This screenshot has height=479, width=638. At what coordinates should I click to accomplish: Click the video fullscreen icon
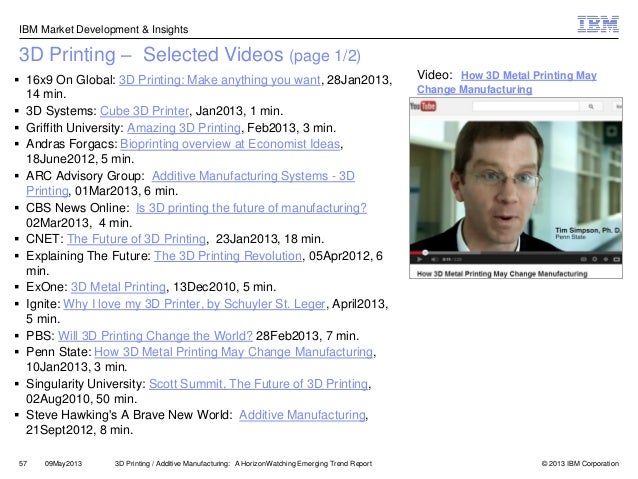click(616, 259)
